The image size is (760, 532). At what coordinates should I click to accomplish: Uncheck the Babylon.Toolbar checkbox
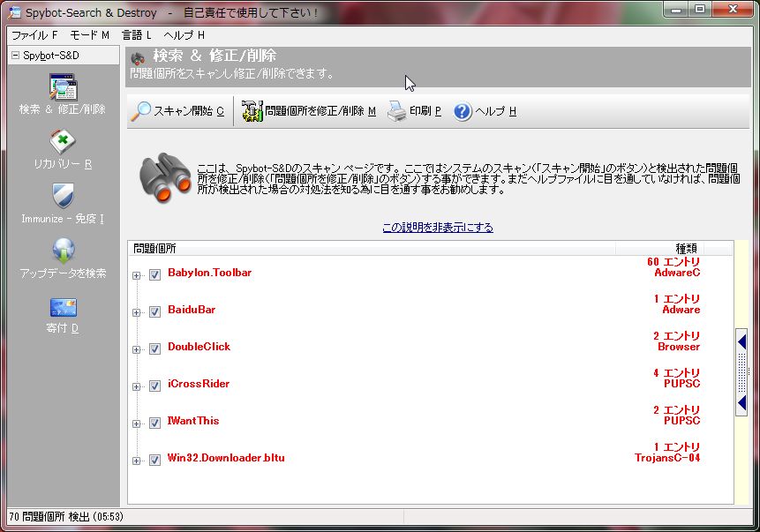pos(154,275)
